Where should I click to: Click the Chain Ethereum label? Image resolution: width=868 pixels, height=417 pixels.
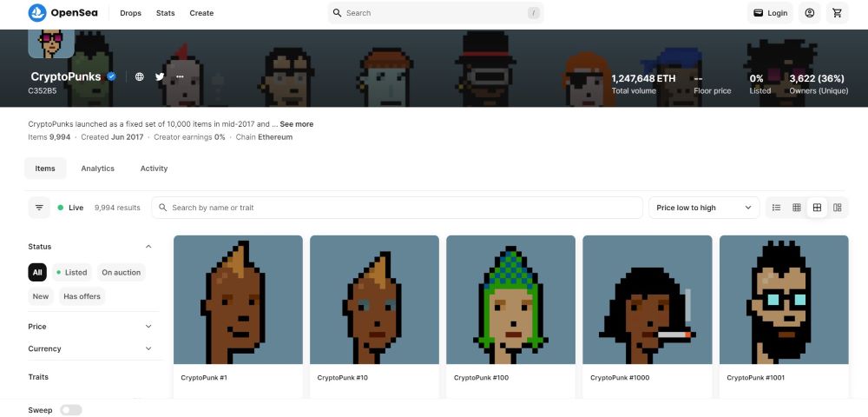264,136
